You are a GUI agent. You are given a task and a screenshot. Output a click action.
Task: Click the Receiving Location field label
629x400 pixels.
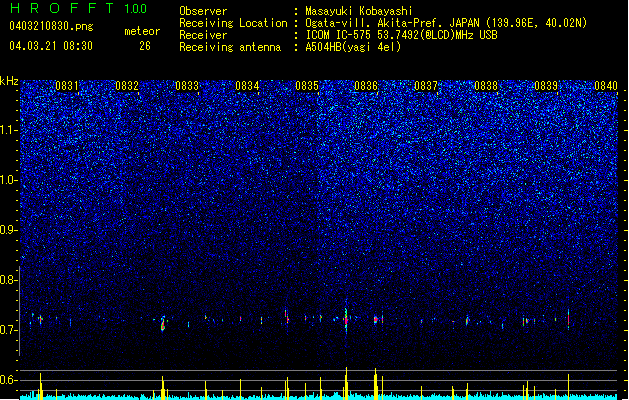[233, 23]
